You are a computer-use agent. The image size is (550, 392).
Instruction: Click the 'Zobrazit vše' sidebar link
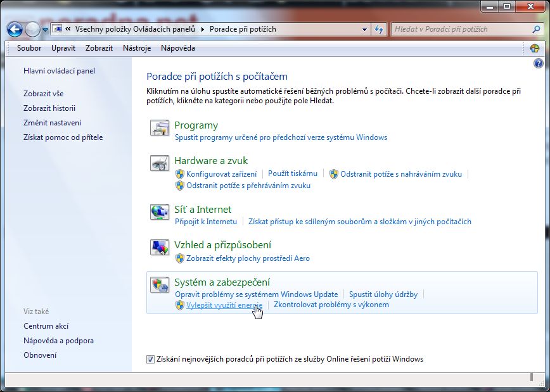[x=44, y=94]
